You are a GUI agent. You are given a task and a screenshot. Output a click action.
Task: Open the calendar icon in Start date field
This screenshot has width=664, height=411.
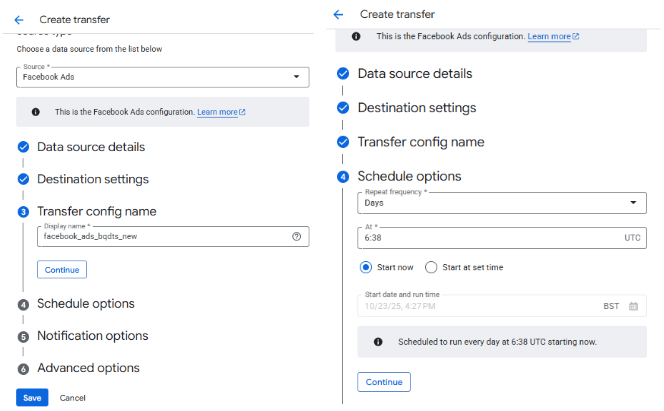633,306
